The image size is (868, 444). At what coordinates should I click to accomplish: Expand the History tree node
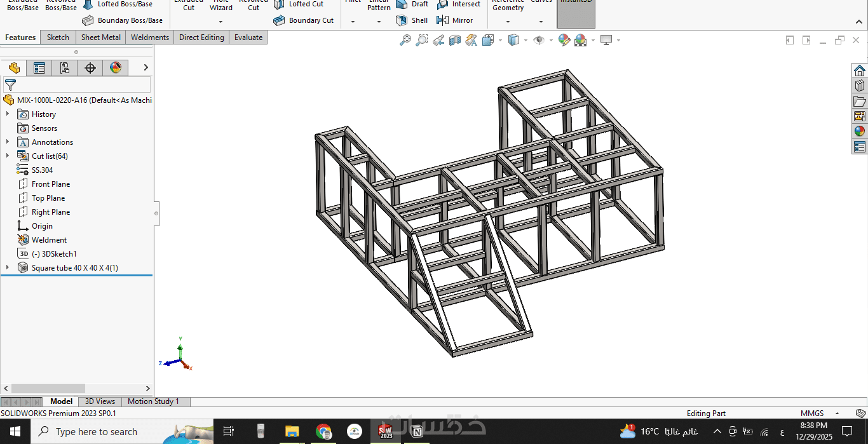pyautogui.click(x=8, y=114)
